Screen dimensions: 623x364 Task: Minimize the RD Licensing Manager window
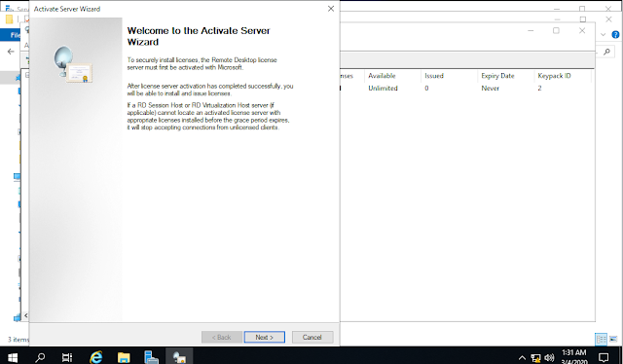coord(531,30)
